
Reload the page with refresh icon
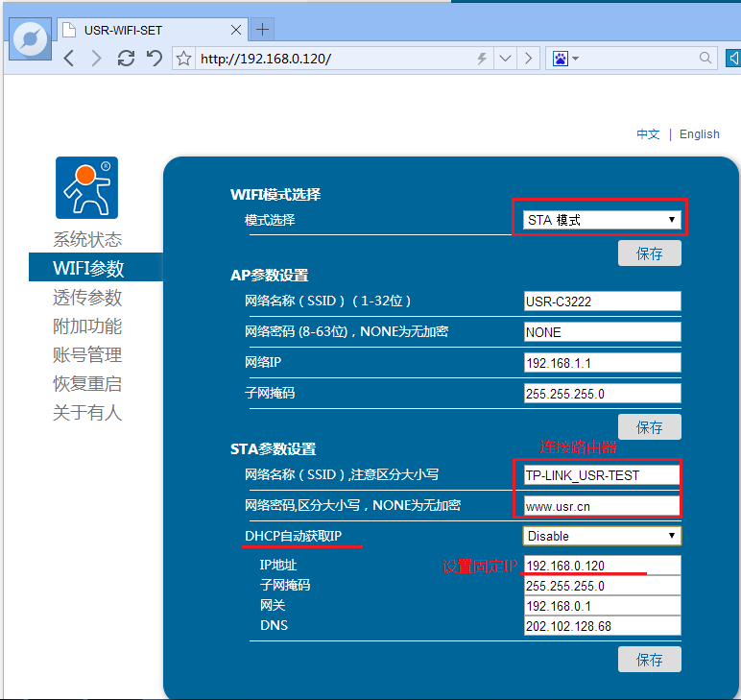click(x=126, y=59)
